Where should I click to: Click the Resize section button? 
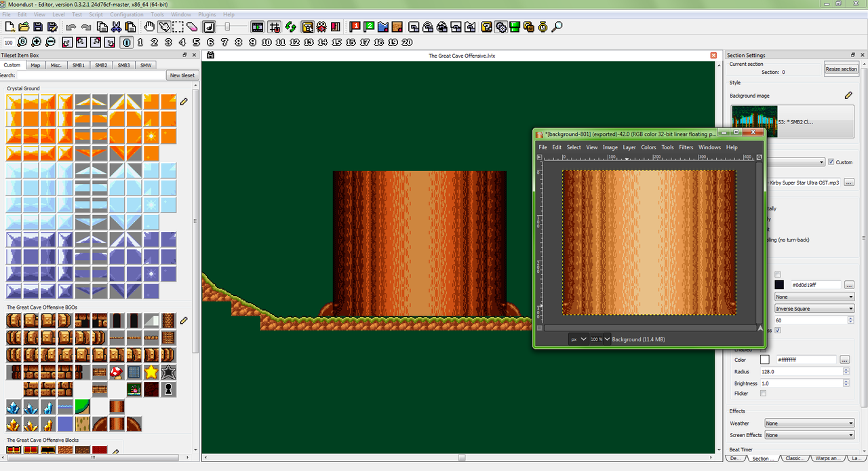point(842,69)
